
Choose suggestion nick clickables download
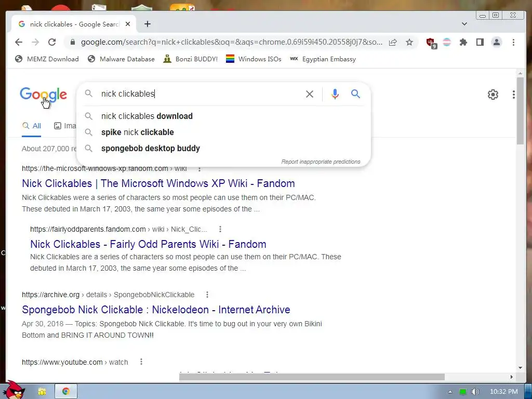point(223,116)
